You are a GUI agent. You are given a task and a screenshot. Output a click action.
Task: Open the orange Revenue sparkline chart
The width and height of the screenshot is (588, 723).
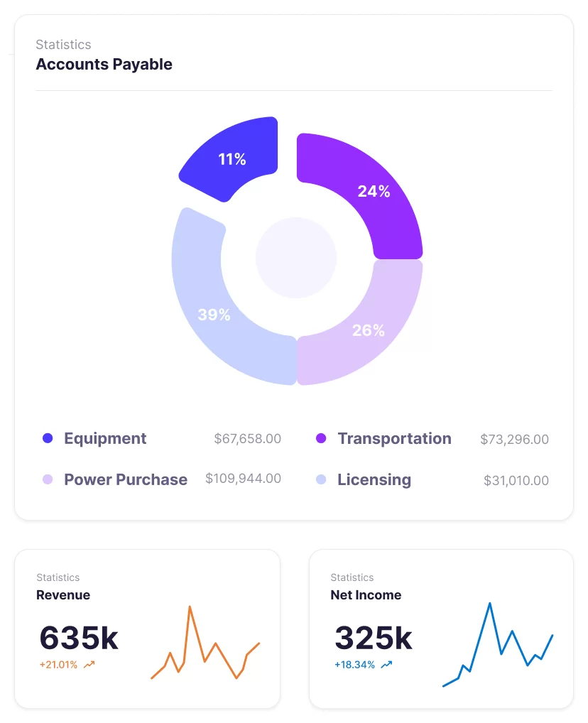click(205, 643)
